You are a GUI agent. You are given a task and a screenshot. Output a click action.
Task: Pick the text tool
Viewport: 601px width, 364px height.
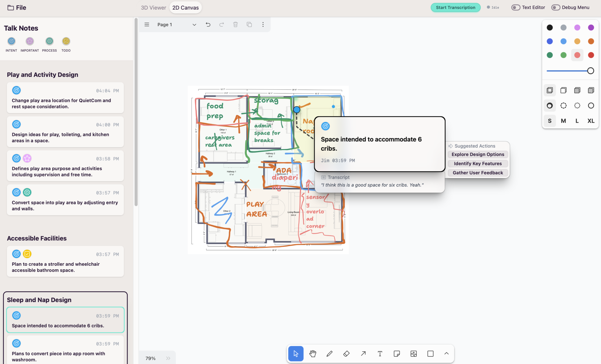[x=380, y=353]
